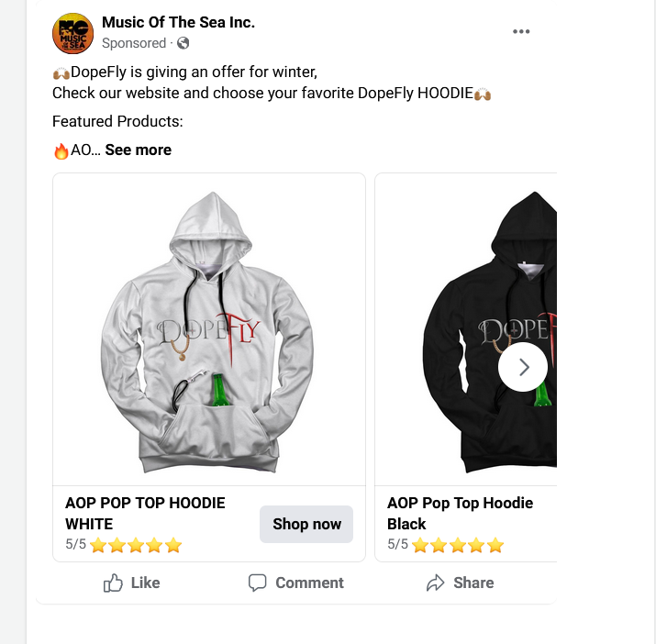
Task: Click the Like thumbs-up icon
Action: 114,583
